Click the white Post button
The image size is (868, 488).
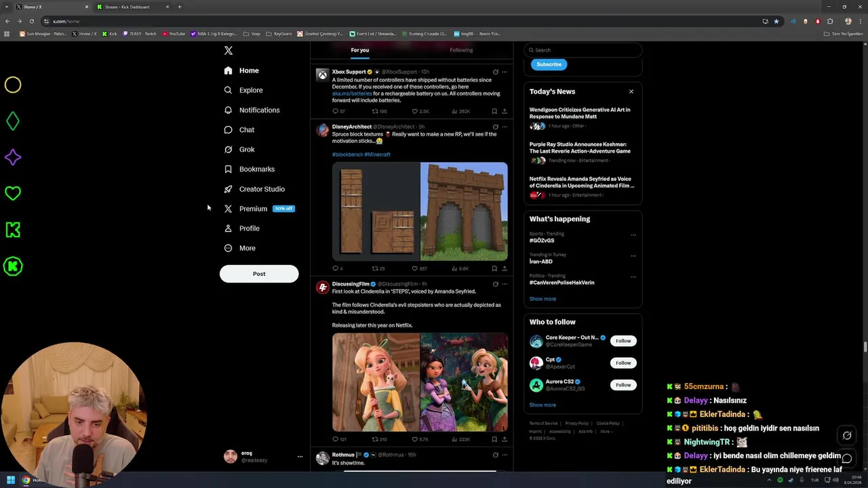[259, 274]
